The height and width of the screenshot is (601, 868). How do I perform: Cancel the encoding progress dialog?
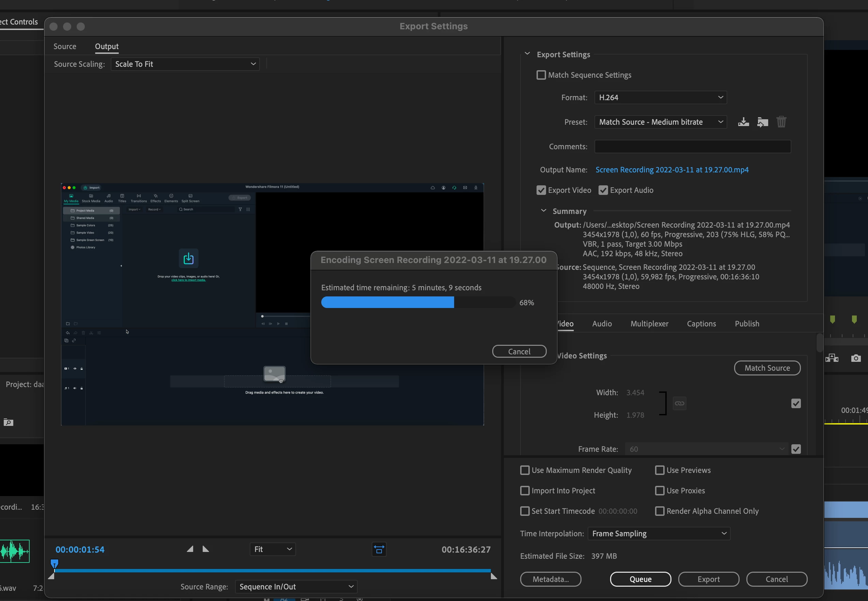click(519, 351)
